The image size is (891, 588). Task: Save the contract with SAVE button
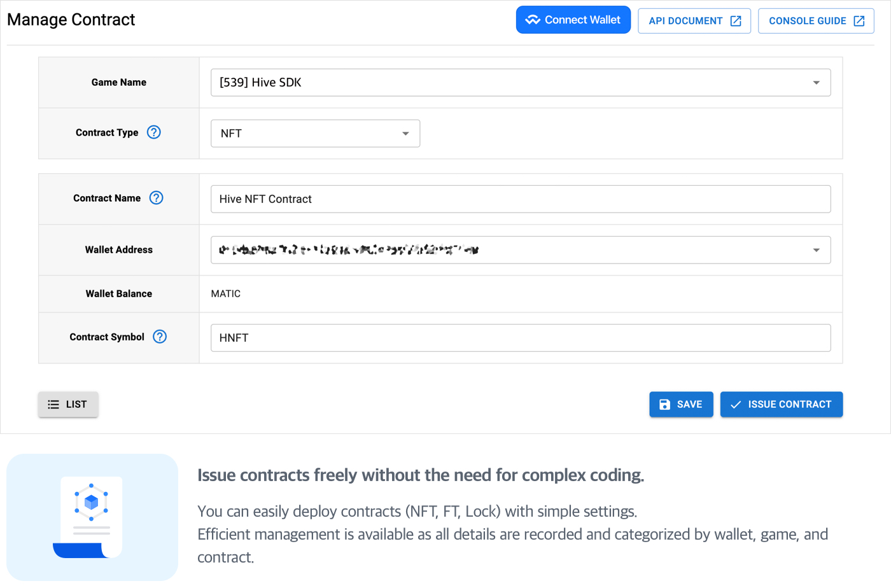click(681, 405)
